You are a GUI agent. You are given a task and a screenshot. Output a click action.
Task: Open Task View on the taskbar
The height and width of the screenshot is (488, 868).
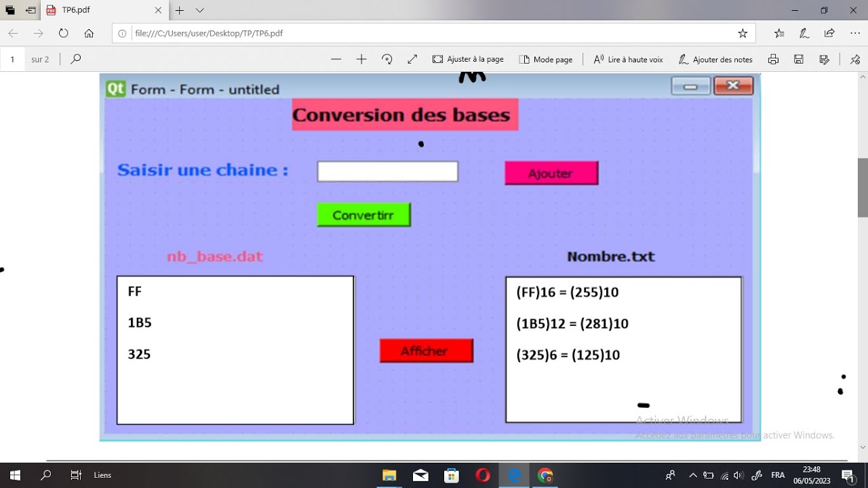pos(76,475)
